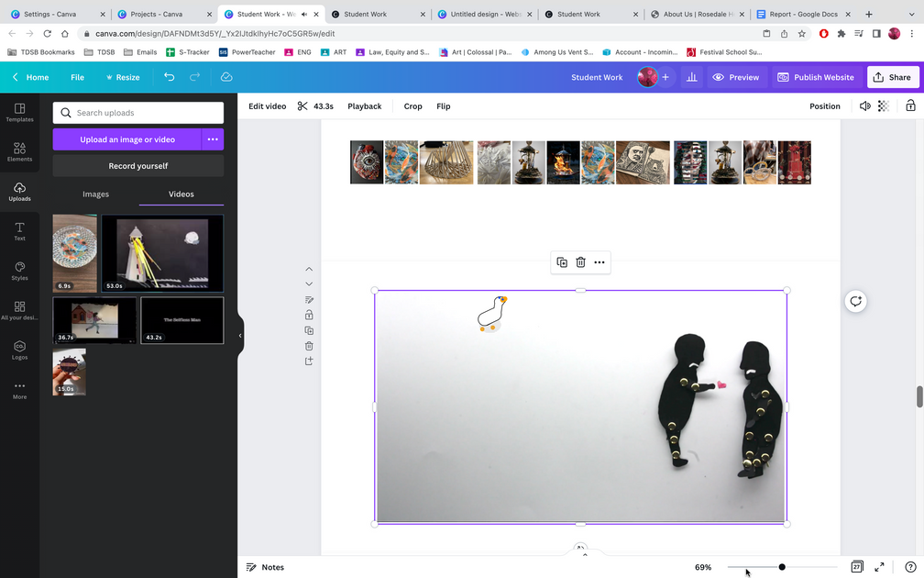Select the 53.0s lighthouse video thumbnail
This screenshot has height=578, width=924.
(x=162, y=254)
